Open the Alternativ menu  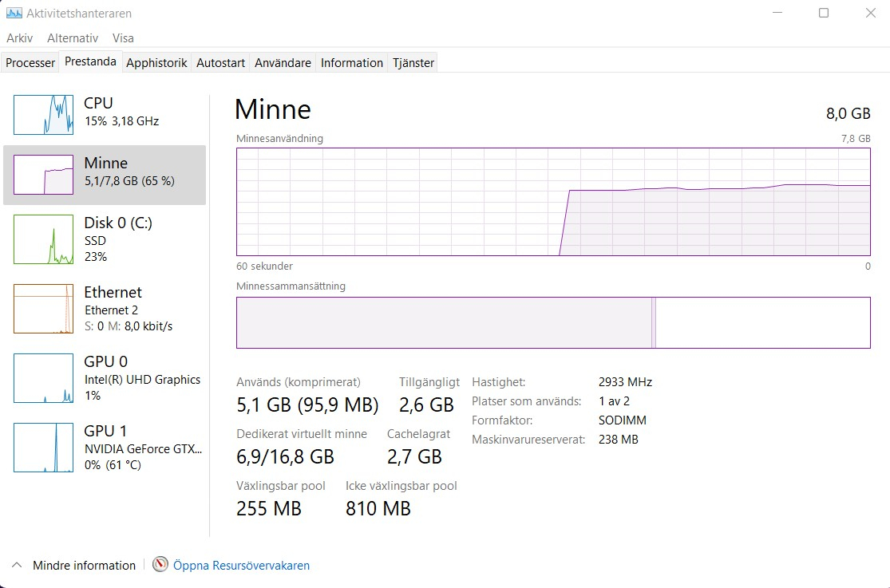pyautogui.click(x=73, y=38)
